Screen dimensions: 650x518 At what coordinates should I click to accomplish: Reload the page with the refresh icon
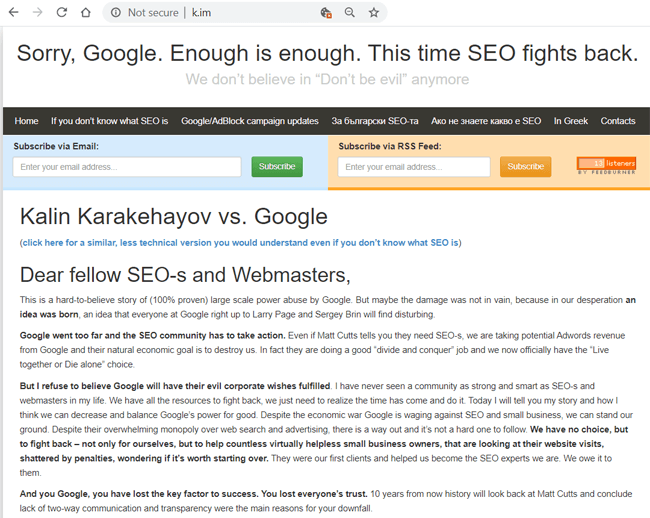click(62, 12)
